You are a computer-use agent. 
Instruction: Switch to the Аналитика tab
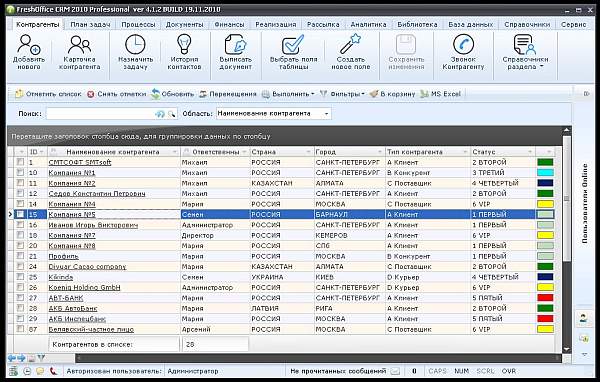(x=368, y=24)
